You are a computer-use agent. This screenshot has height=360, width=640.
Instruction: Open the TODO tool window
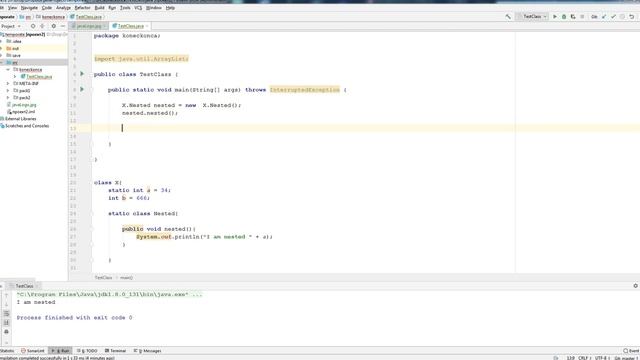(87, 351)
